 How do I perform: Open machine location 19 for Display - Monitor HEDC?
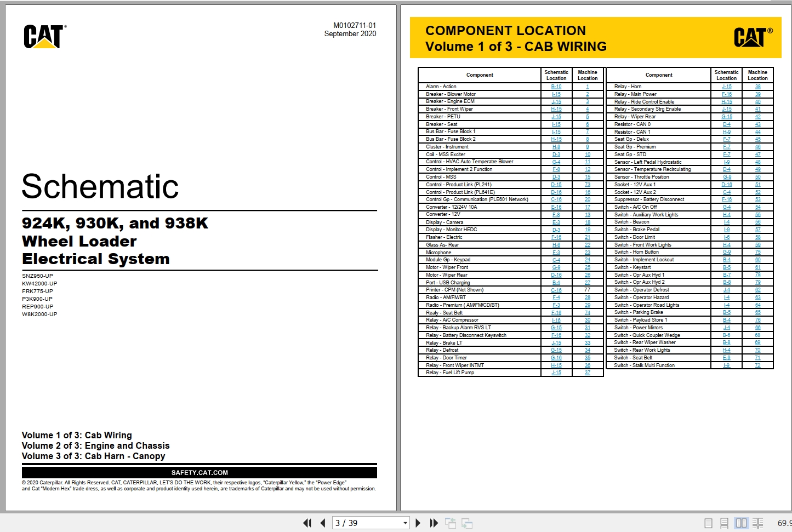pyautogui.click(x=587, y=230)
